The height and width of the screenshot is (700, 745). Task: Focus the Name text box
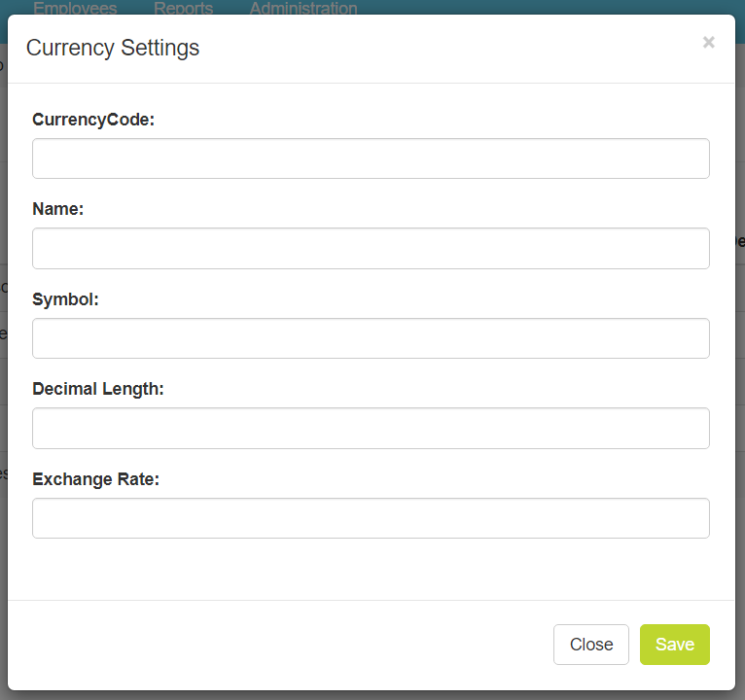[371, 248]
